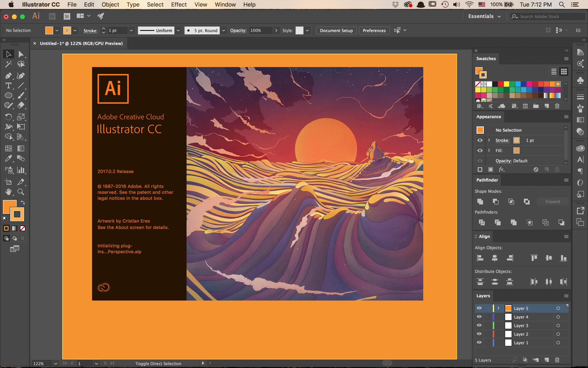Image resolution: width=588 pixels, height=368 pixels.
Task: Select the Zoom tool
Action: click(21, 192)
